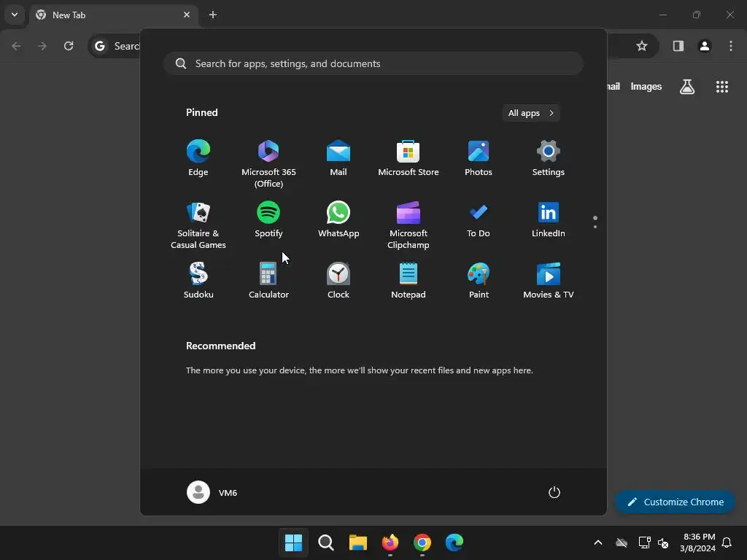Click the OneDrive tray icon

tap(622, 542)
